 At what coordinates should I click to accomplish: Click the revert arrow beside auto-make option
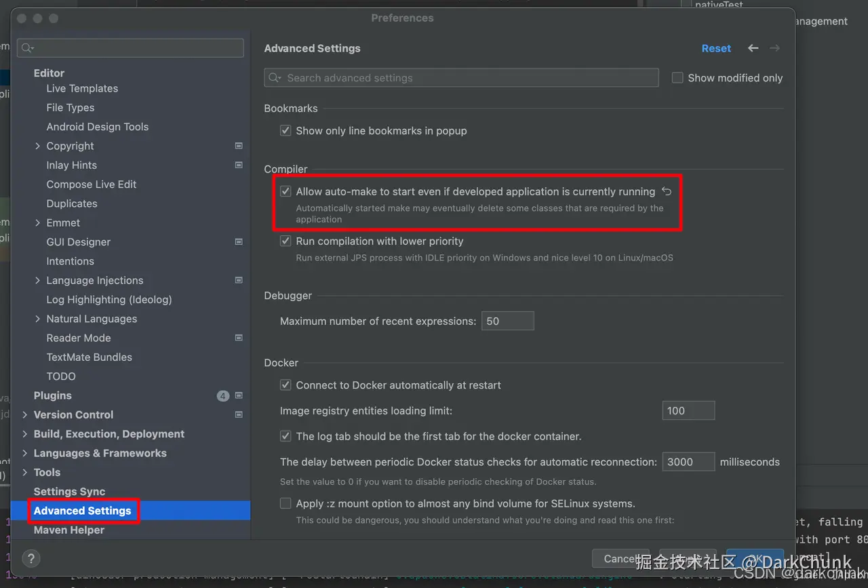(x=667, y=192)
